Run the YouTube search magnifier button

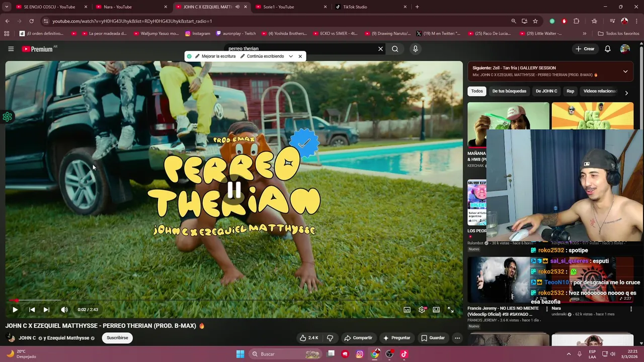pos(395,49)
